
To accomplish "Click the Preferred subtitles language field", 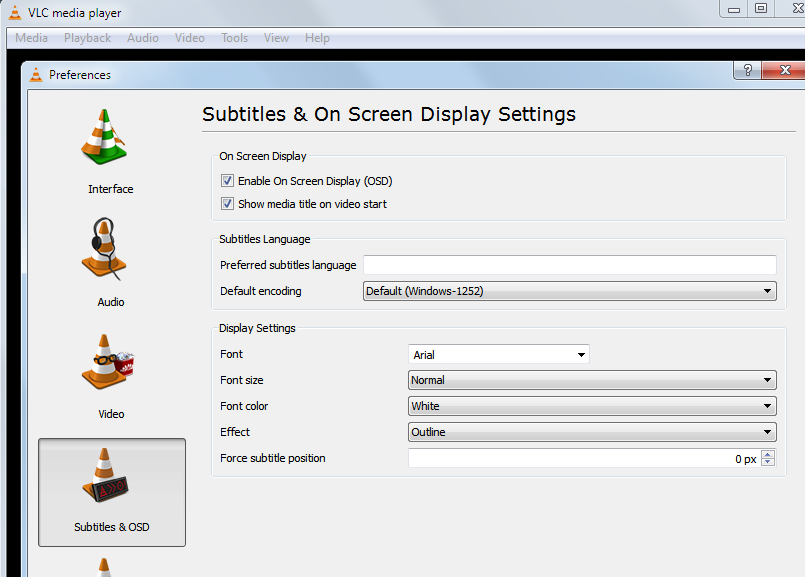I will pos(569,265).
